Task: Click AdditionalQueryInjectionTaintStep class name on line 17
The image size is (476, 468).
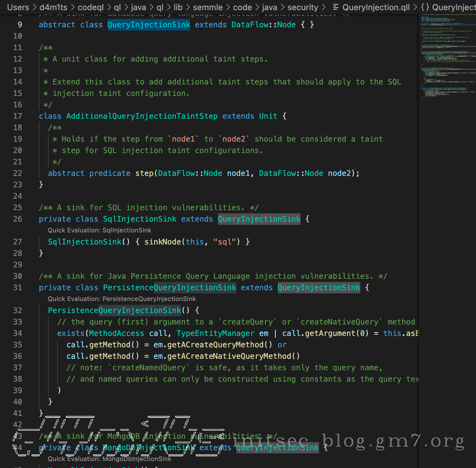Action: click(x=142, y=116)
